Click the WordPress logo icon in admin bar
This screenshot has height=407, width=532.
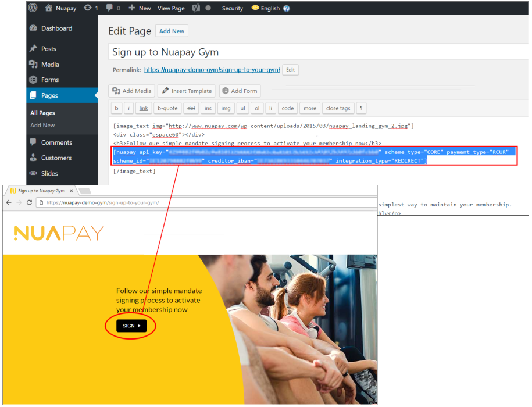pos(33,8)
